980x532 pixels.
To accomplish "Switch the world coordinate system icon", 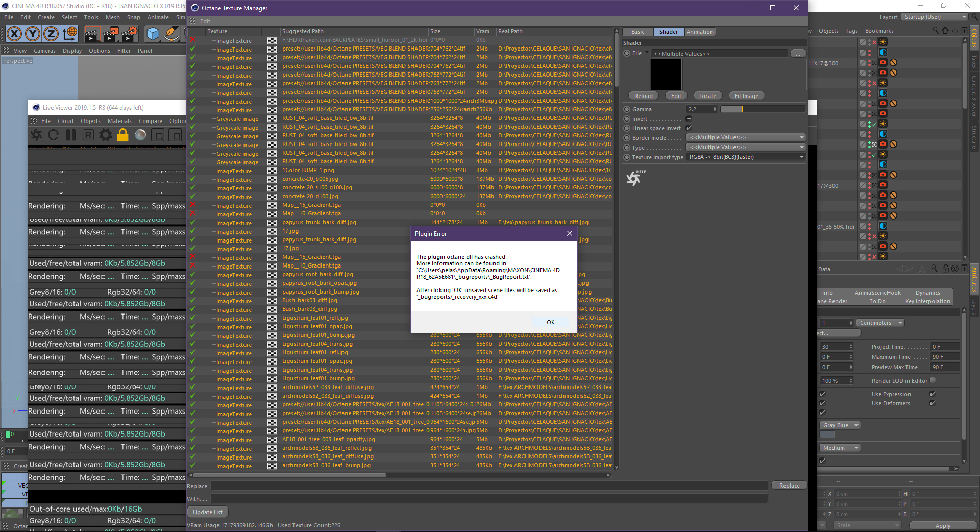I will coord(70,34).
